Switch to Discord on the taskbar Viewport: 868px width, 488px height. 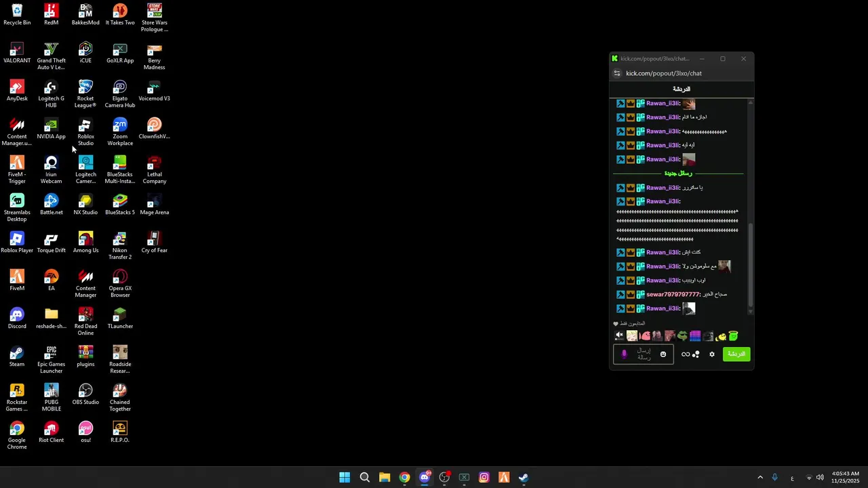tap(425, 478)
